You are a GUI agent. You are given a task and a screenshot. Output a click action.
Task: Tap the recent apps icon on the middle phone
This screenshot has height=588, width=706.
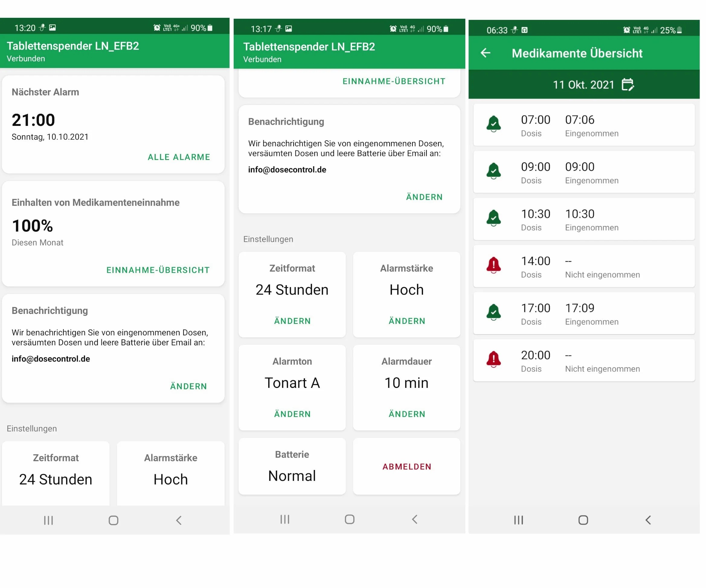(285, 519)
